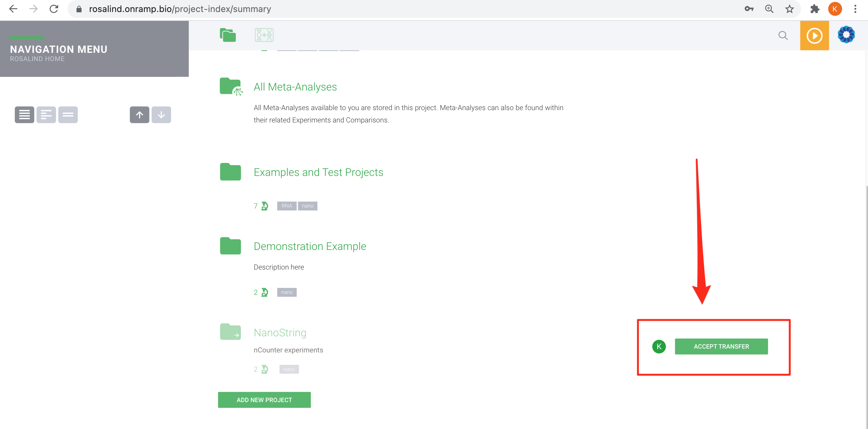Click the All Meta-Analyses folder icon
This screenshot has width=868, height=429.
[x=231, y=87]
